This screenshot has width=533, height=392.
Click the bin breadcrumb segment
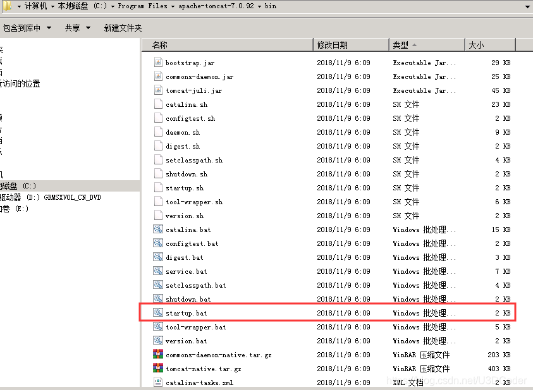point(271,6)
